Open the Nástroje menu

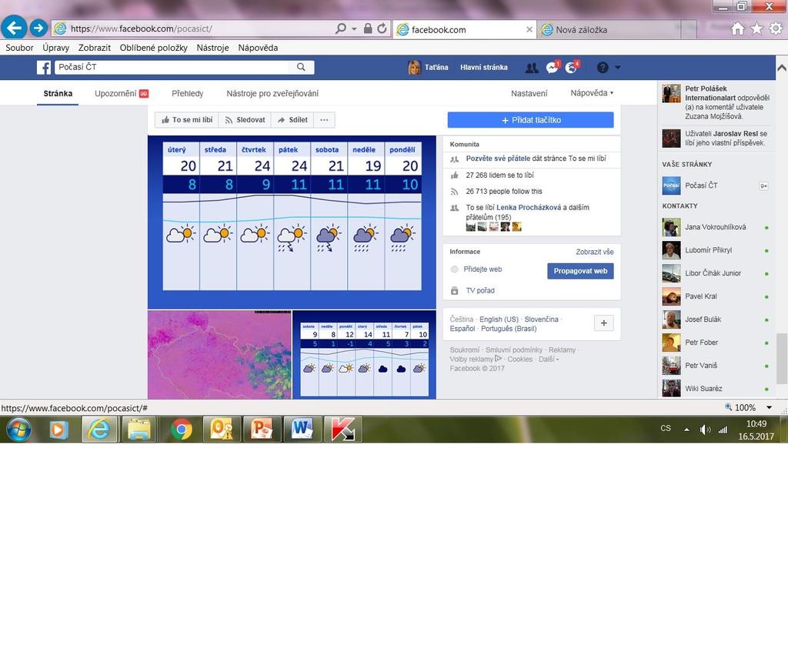point(212,48)
